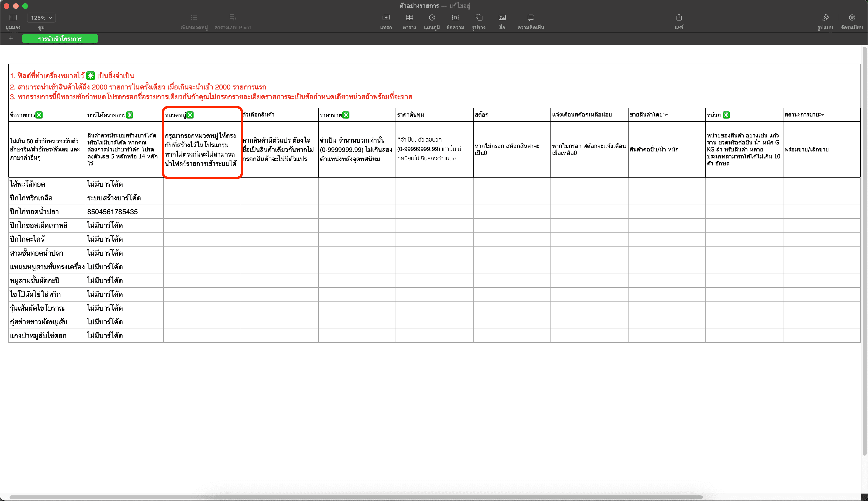Open the View (มุมมอง) sidebar menu
The height and width of the screenshot is (501, 868).
coord(13,17)
